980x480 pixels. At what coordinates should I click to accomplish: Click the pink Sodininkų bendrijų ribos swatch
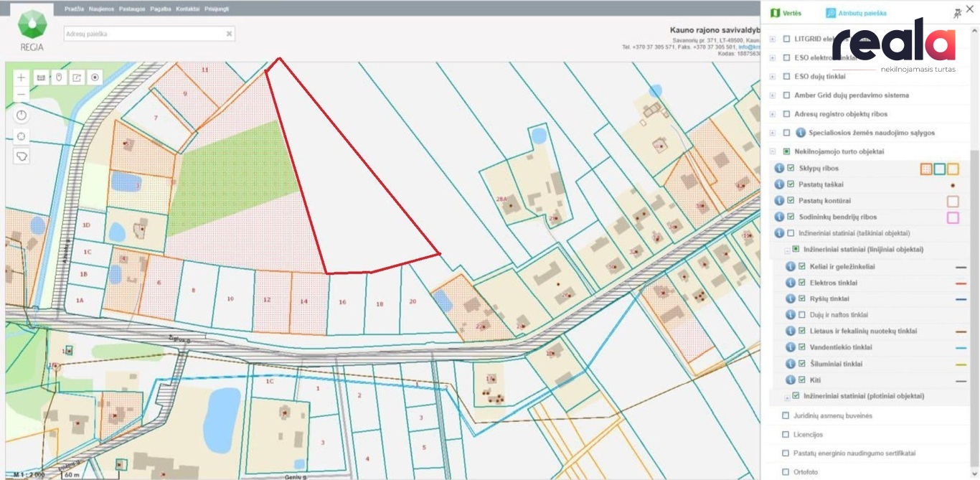point(953,217)
